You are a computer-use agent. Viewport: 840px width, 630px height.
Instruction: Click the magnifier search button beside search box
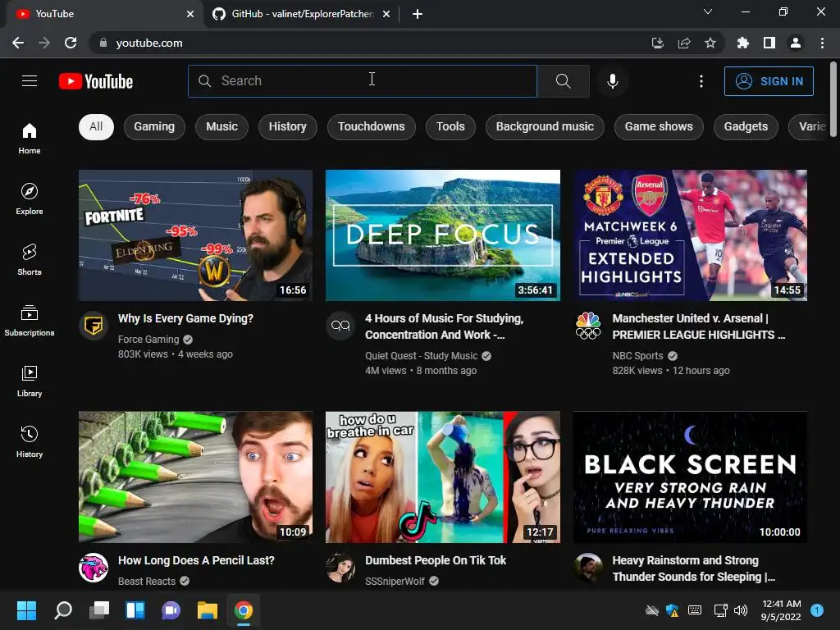(563, 81)
